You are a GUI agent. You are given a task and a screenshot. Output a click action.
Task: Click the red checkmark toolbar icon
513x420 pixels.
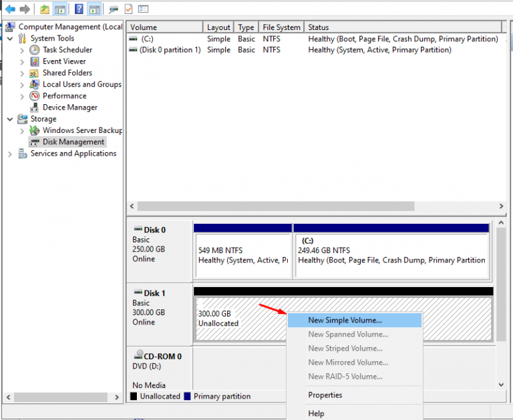(x=128, y=9)
